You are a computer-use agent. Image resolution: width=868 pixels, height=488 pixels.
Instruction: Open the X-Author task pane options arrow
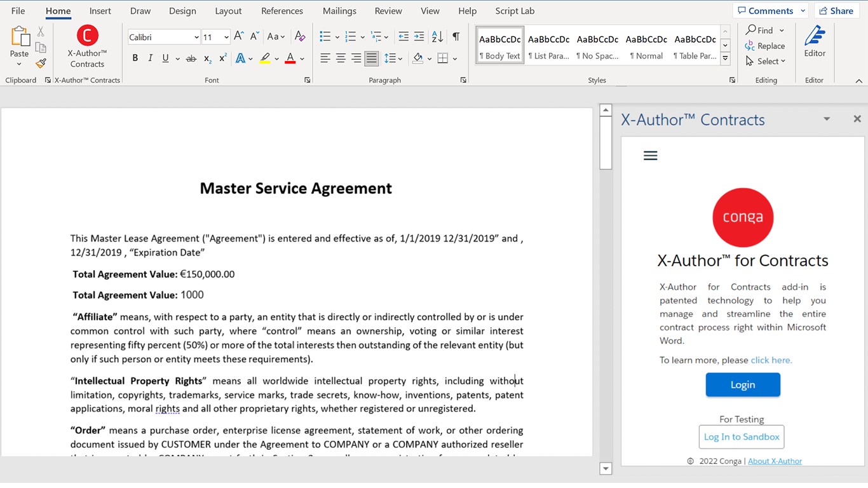point(827,119)
